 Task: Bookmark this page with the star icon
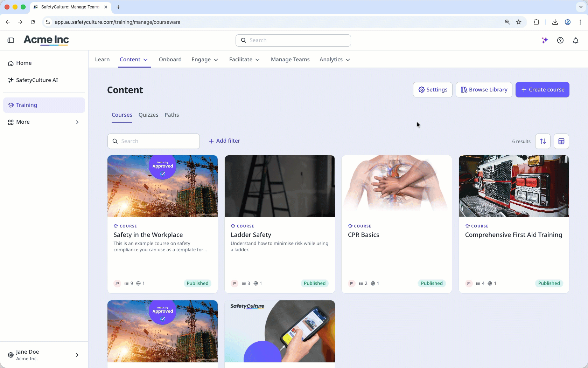click(519, 22)
